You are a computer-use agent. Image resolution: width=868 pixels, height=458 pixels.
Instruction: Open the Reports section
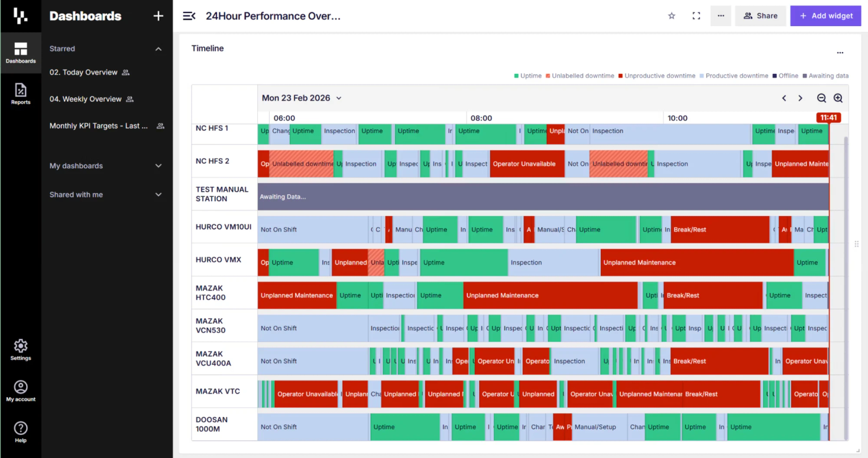(20, 94)
